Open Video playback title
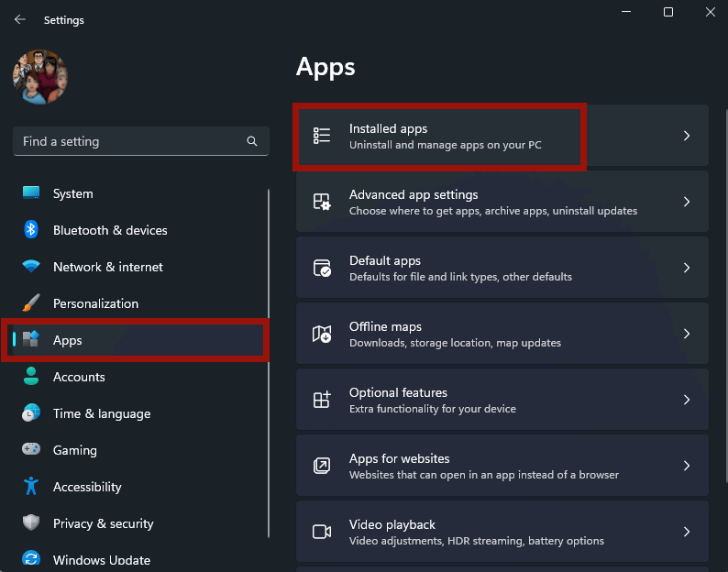 click(392, 524)
